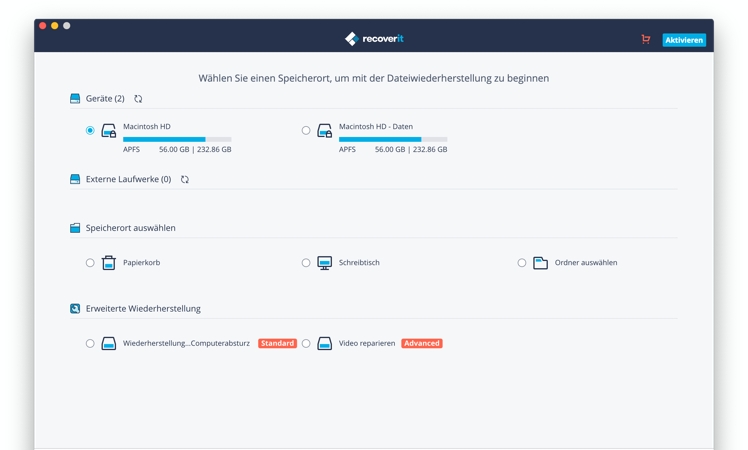Select the Computerabsturz recovery radio button

[90, 344]
